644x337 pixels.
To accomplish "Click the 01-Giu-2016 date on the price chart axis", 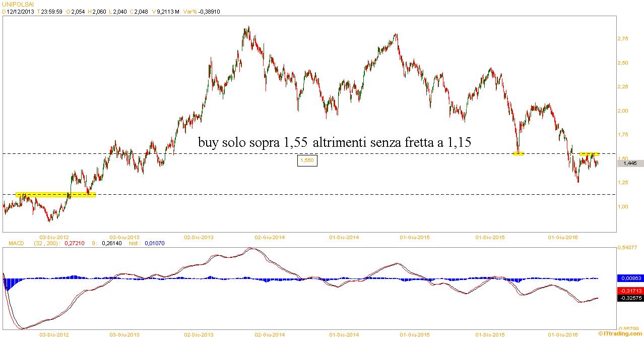I will (x=563, y=236).
